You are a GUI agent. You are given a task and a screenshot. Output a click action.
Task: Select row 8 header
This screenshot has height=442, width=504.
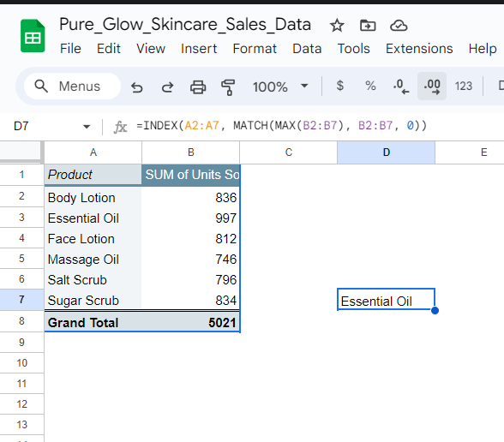coord(21,321)
